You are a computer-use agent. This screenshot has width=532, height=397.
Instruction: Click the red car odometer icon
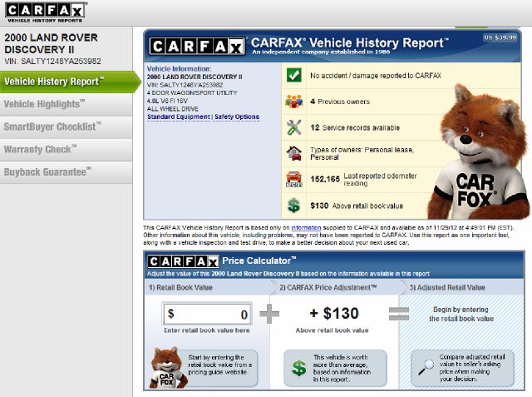click(x=293, y=178)
